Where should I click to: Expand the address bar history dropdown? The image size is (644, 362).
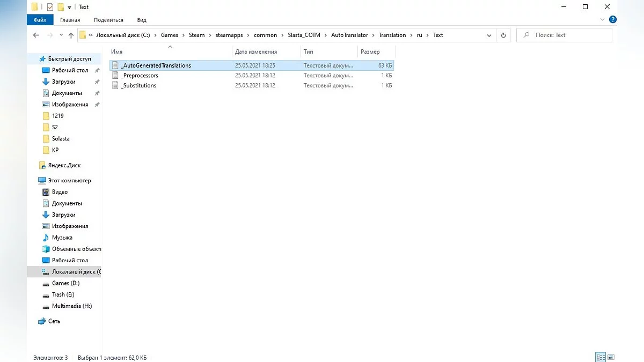[489, 35]
